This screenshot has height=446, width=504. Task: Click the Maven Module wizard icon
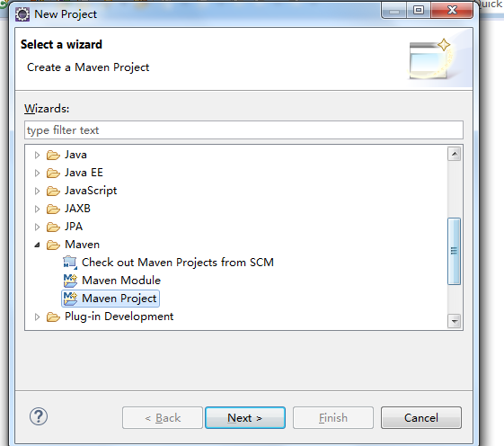pyautogui.click(x=70, y=281)
